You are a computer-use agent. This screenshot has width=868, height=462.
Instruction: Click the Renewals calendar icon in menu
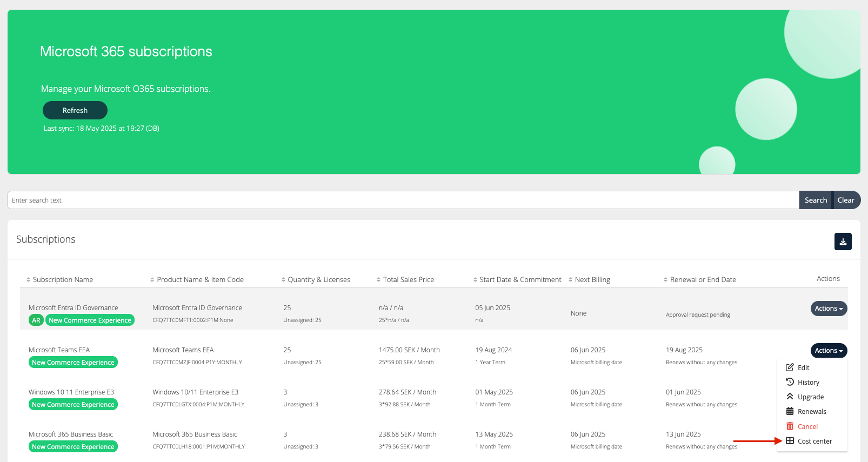coord(790,411)
